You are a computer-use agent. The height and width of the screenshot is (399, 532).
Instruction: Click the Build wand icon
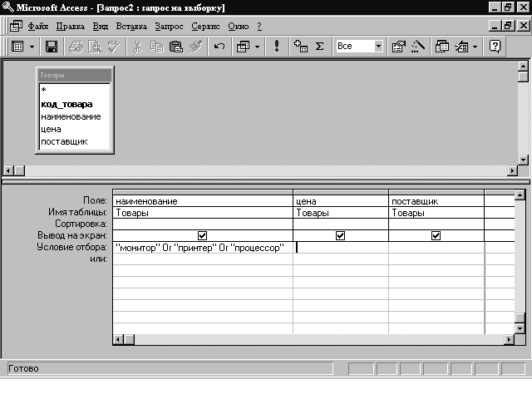point(418,47)
